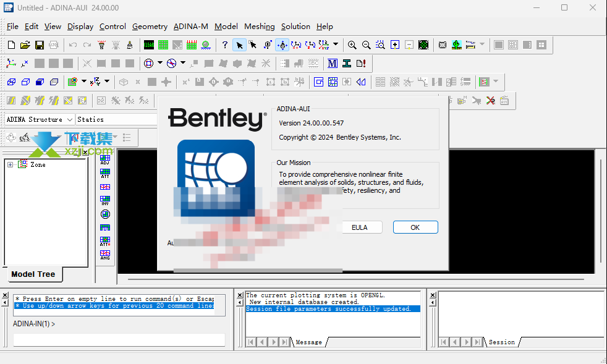607x364 pixels.
Task: Click the XYZ coordinate axes icon
Action: click(x=11, y=64)
